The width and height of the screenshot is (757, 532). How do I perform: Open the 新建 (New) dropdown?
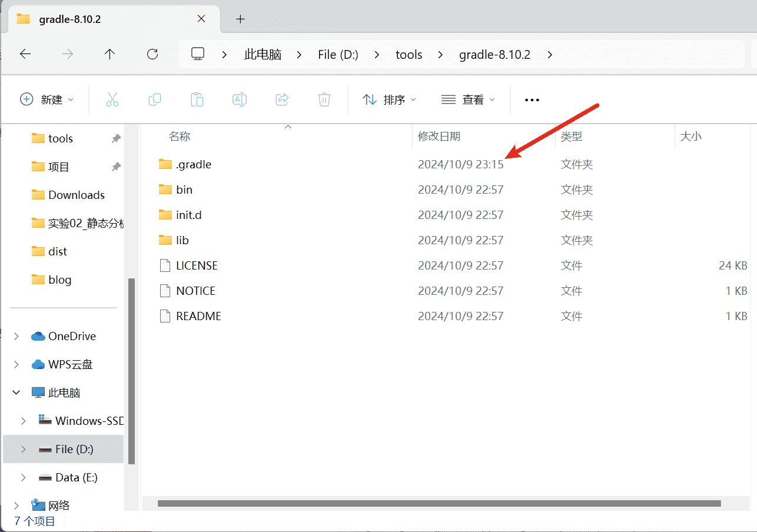coord(47,99)
